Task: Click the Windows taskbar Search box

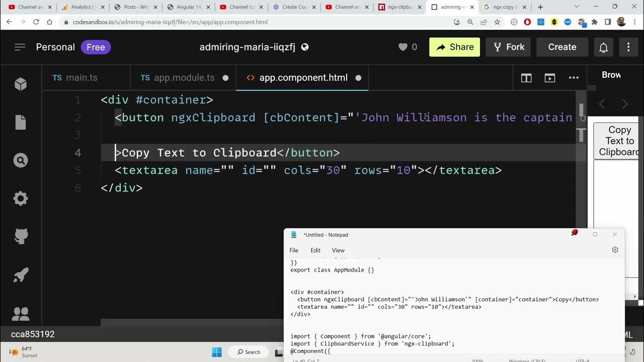Action: click(x=250, y=352)
